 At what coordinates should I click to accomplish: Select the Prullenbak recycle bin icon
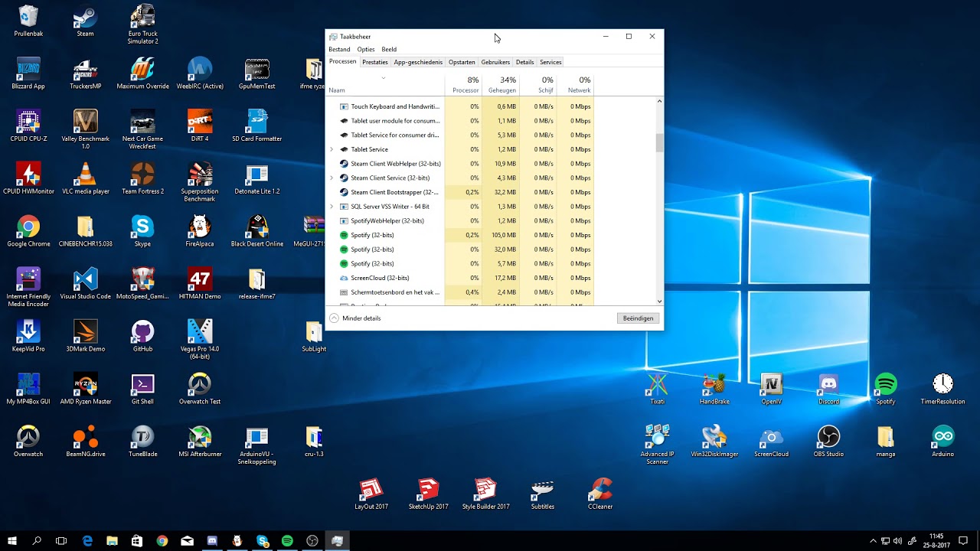28,21
